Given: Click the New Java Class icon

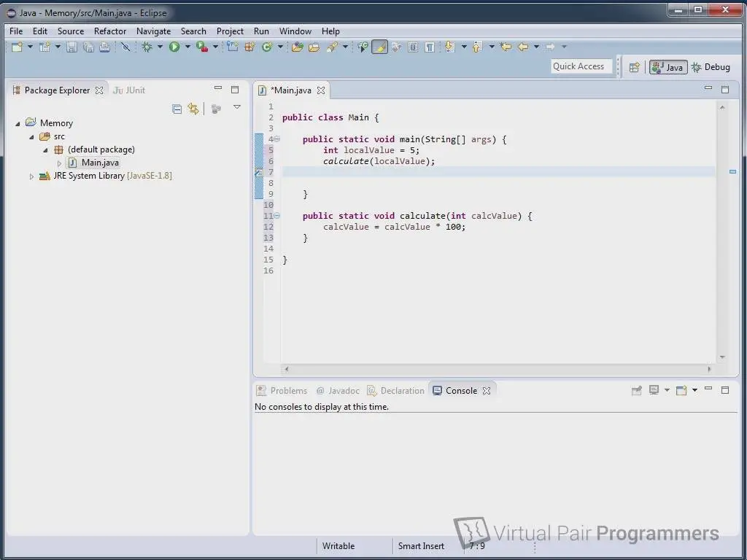Looking at the screenshot, I should [267, 47].
